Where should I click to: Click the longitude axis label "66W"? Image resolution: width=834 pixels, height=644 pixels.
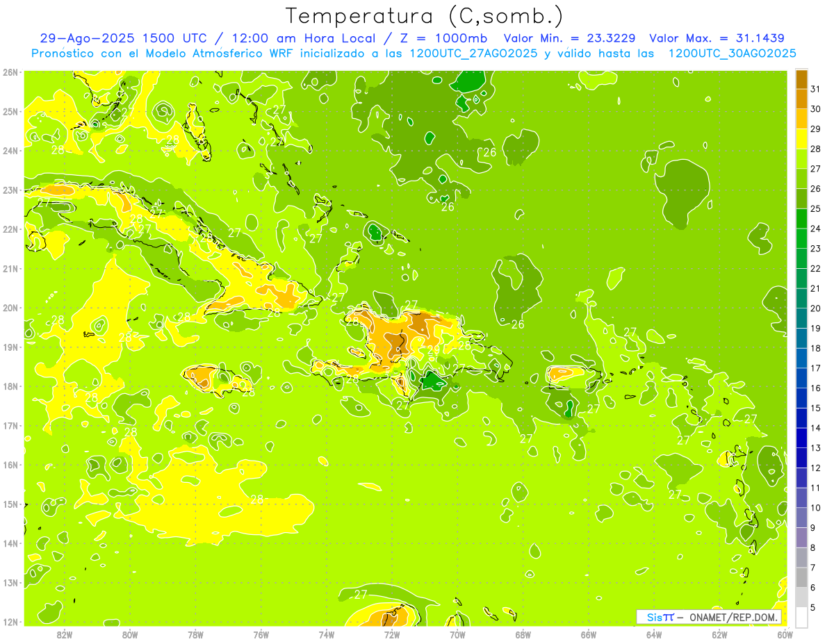tap(588, 634)
